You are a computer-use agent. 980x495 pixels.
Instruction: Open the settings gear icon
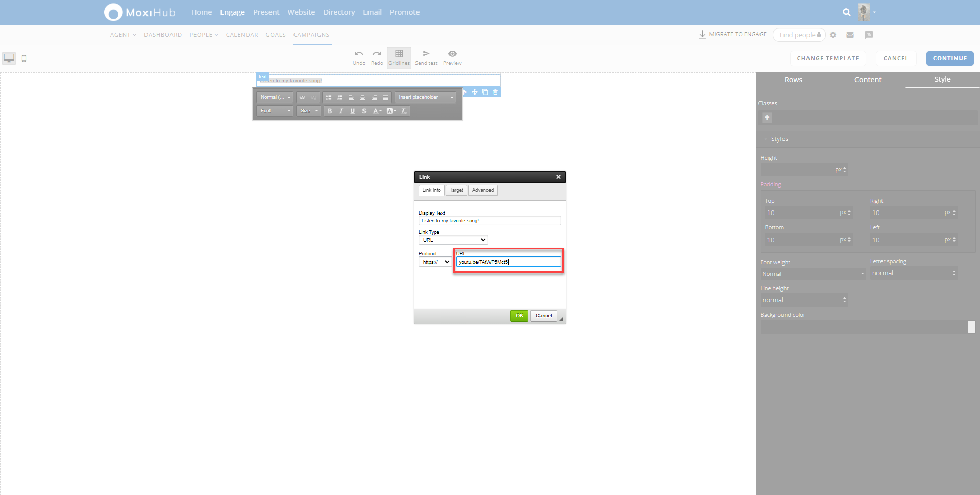coord(833,35)
